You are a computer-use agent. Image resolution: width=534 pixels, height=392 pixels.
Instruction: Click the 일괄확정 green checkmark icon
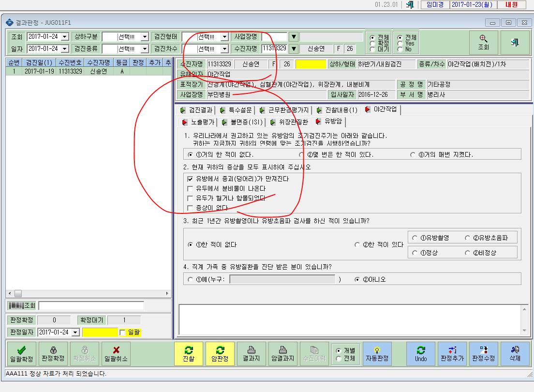pyautogui.click(x=21, y=350)
